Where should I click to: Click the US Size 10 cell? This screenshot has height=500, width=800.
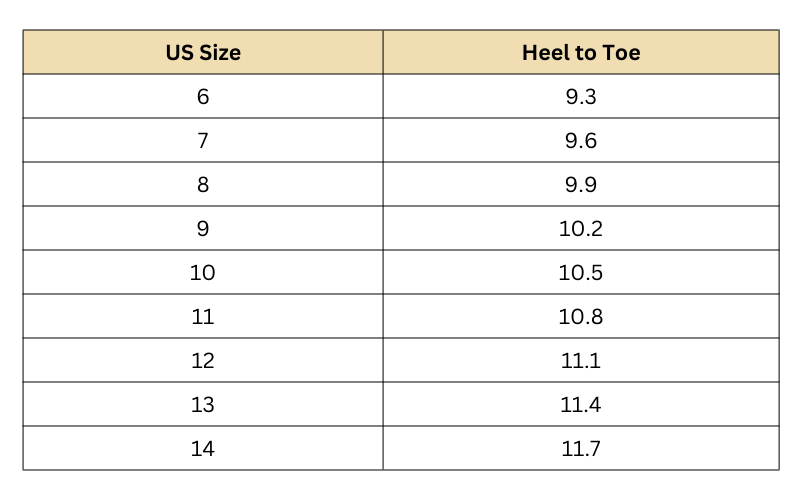(203, 273)
